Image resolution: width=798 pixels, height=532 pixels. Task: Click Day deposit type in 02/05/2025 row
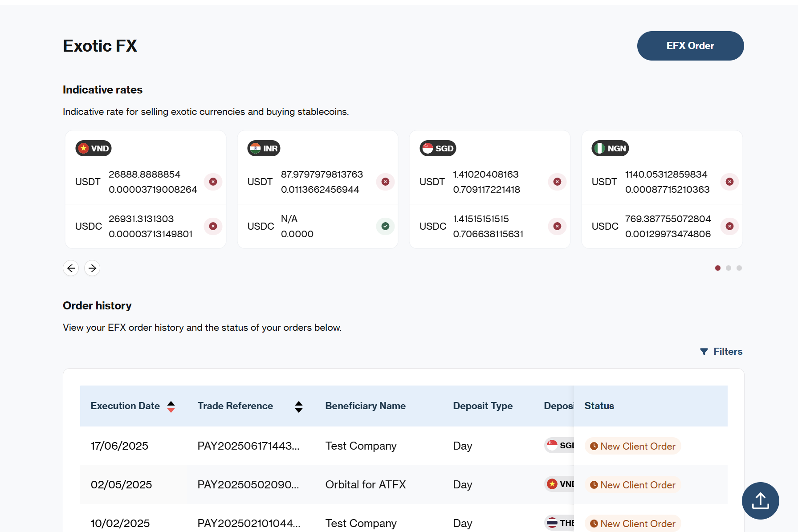[x=463, y=485]
